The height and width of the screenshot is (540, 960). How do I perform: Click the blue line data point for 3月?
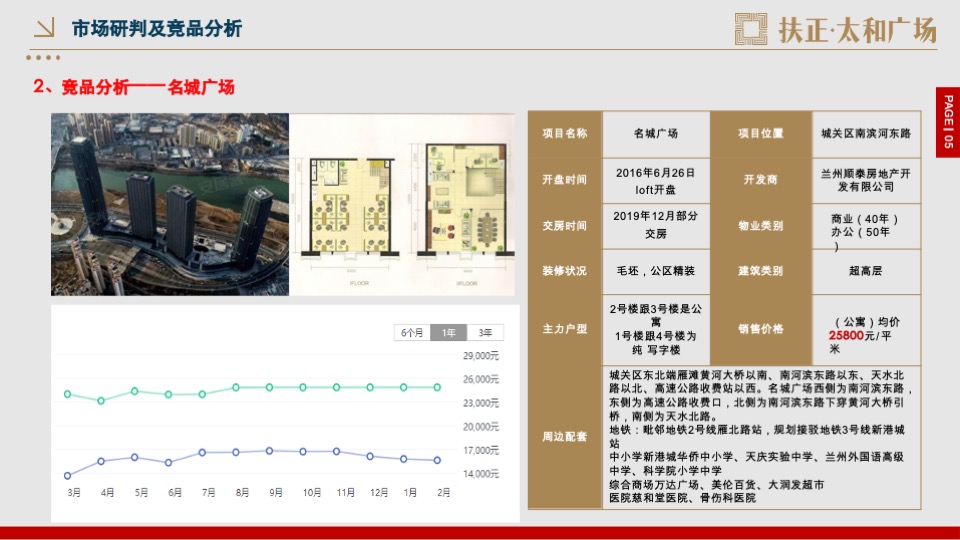pyautogui.click(x=68, y=476)
